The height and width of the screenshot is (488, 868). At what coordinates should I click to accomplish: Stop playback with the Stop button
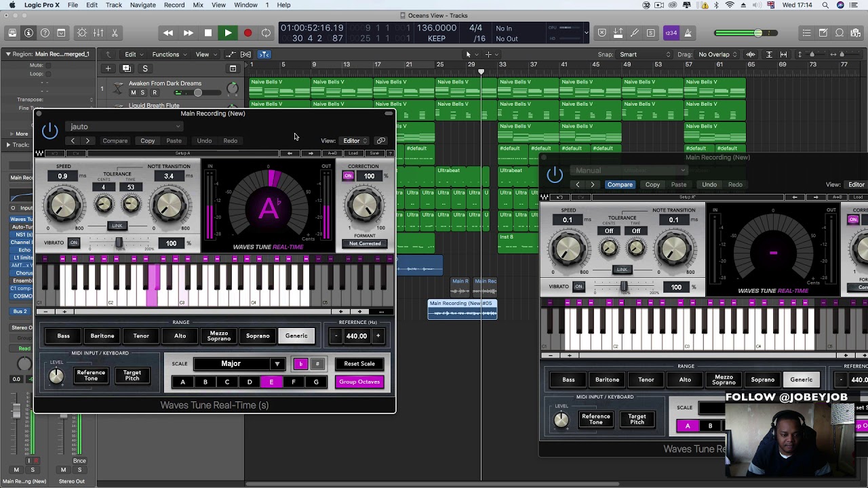(x=208, y=33)
